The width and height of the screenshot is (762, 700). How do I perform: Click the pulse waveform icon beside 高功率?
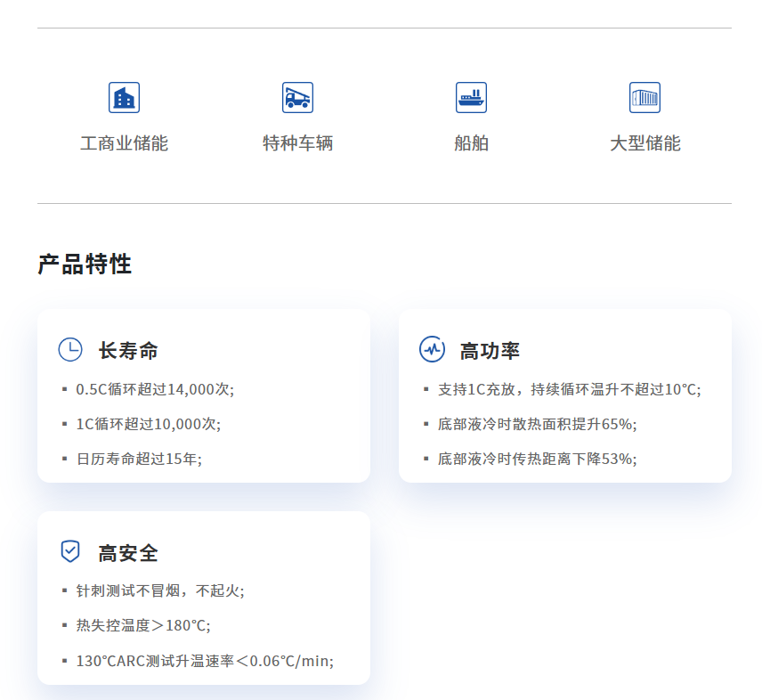432,350
